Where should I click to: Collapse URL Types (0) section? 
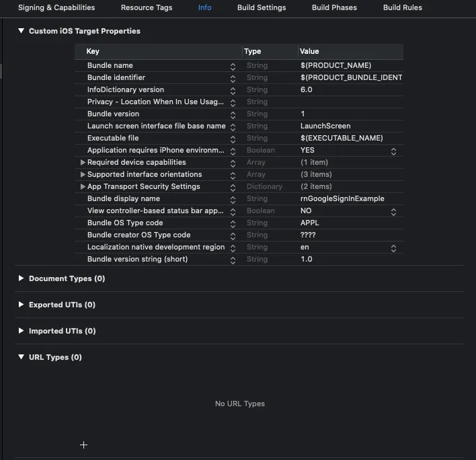[21, 356]
